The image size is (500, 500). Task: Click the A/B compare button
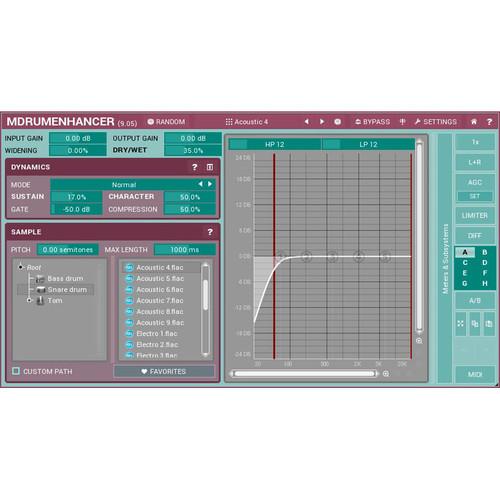point(475,300)
